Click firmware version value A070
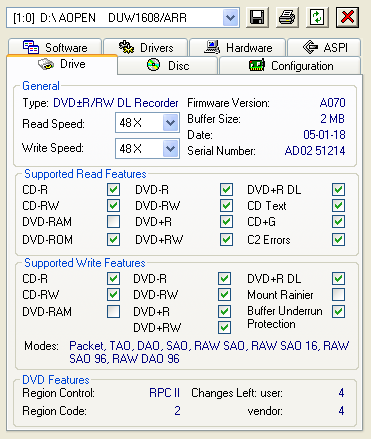Screen dimensions: 371x439 [332, 103]
